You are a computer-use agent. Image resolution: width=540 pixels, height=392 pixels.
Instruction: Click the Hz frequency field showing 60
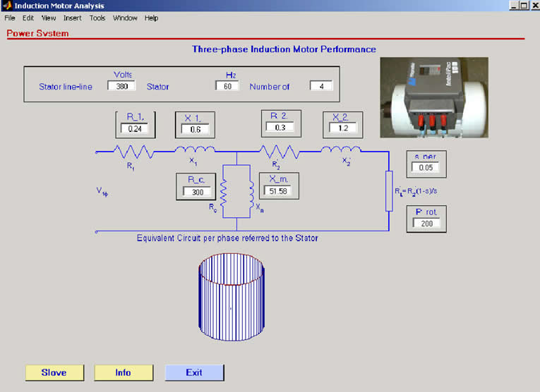[x=227, y=86]
